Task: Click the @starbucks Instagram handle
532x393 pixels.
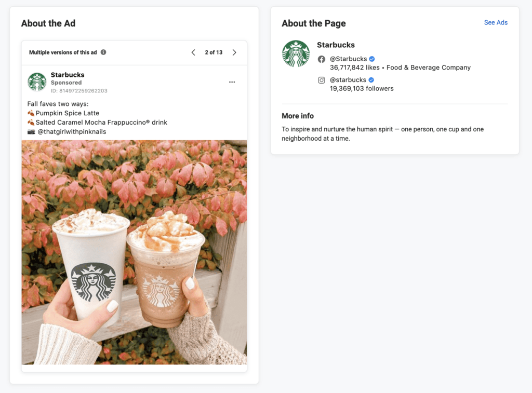Action: click(x=348, y=80)
